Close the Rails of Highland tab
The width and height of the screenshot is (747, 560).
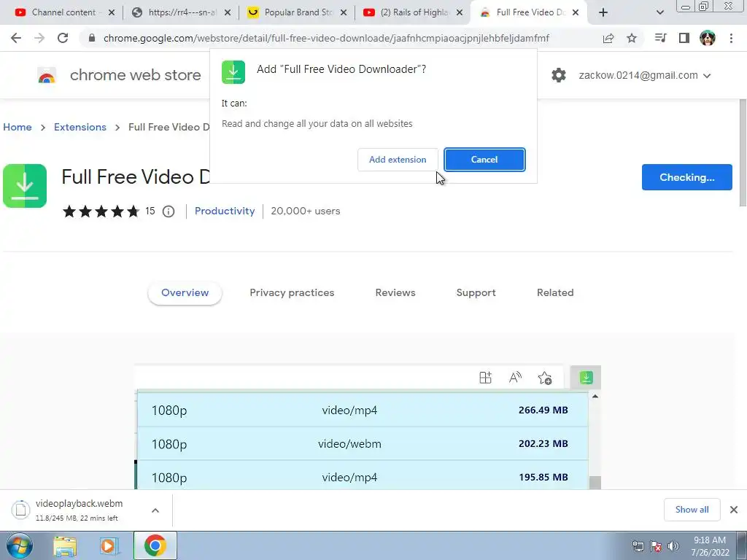(x=460, y=12)
